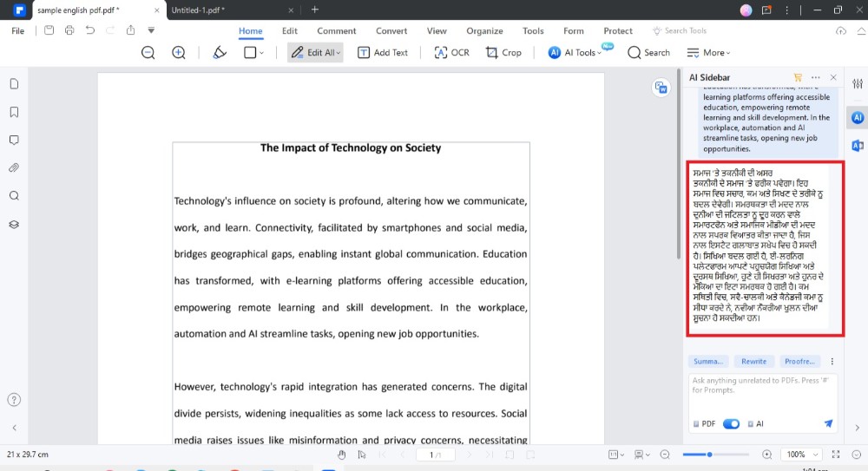Open the Protect tab

click(x=618, y=31)
